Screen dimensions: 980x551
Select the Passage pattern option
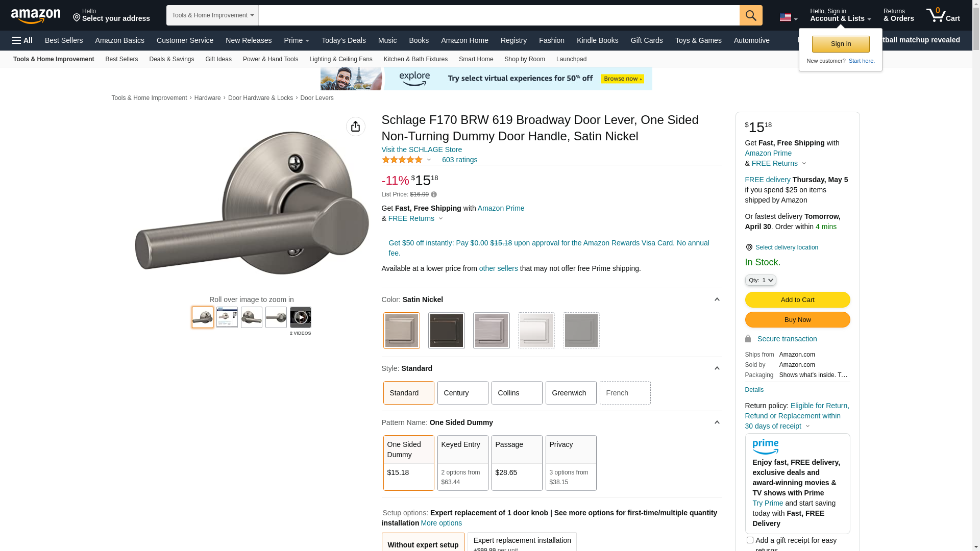pos(517,463)
